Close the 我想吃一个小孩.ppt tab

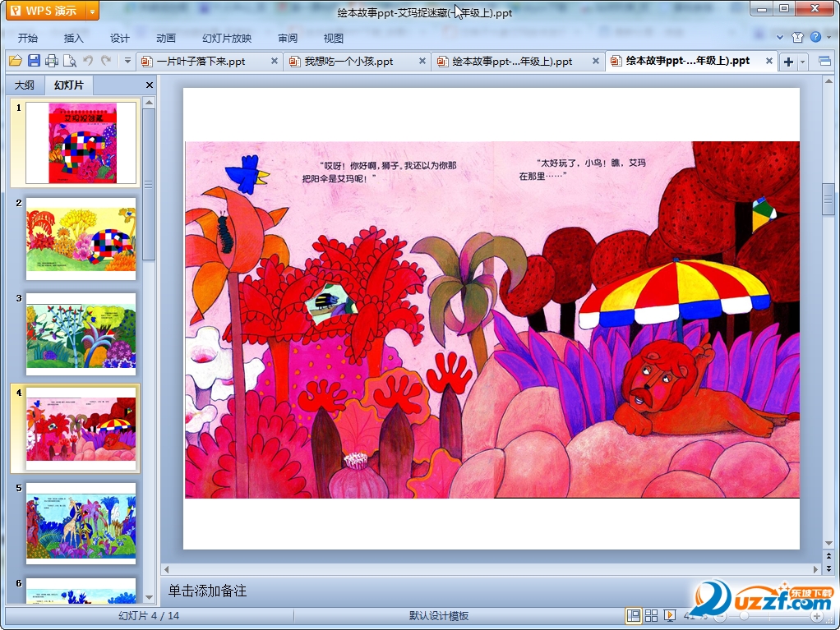point(422,62)
